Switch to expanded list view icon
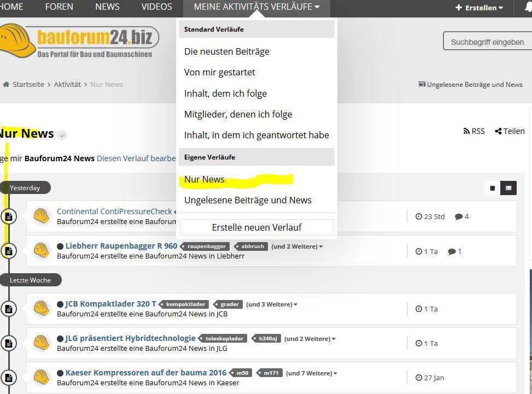 (x=508, y=188)
